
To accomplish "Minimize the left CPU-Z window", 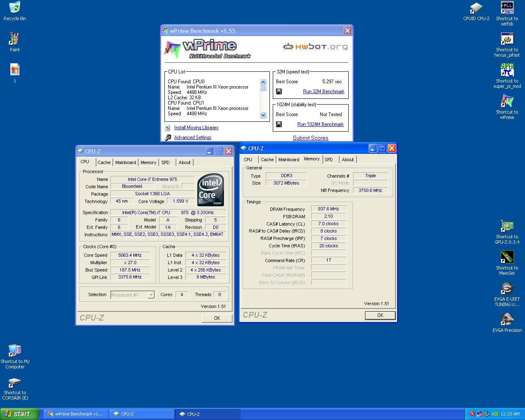I will (x=210, y=151).
